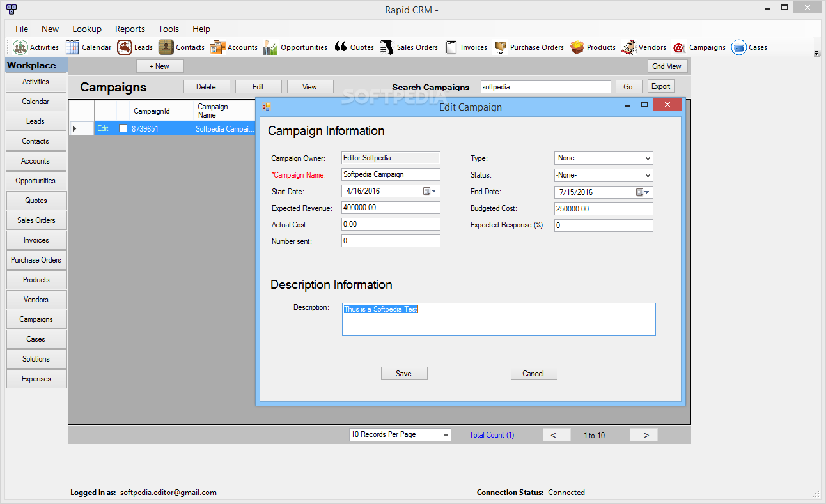
Task: Open the Tools menu
Action: coord(169,29)
